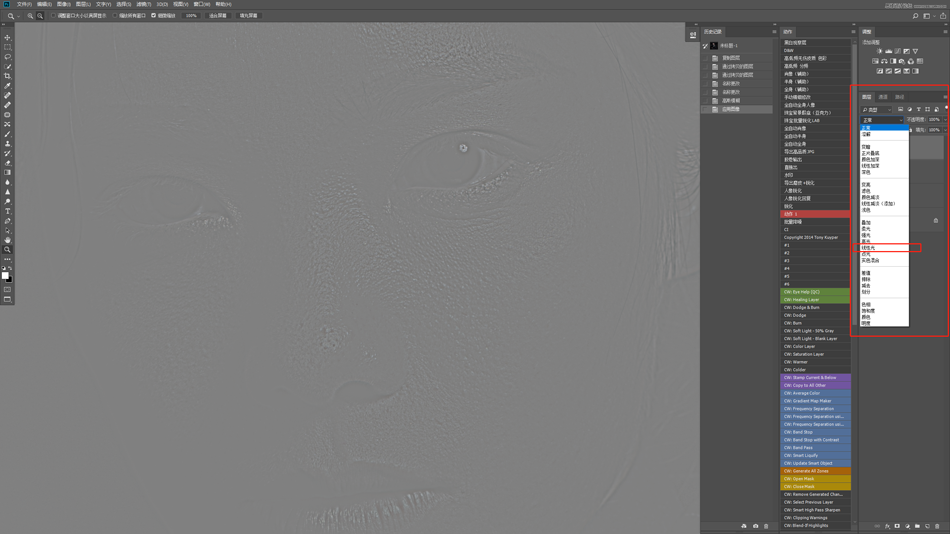The height and width of the screenshot is (534, 950).
Task: Run CW: Dodge & Burn action
Action: [815, 307]
